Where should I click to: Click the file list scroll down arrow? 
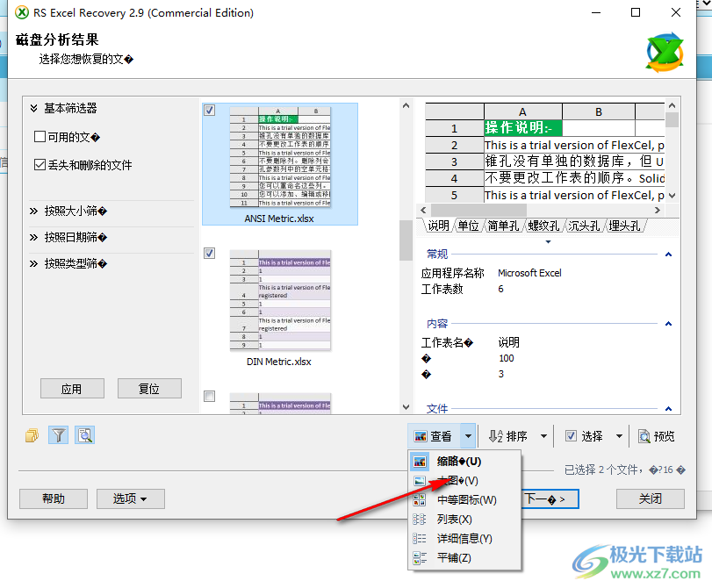406,407
